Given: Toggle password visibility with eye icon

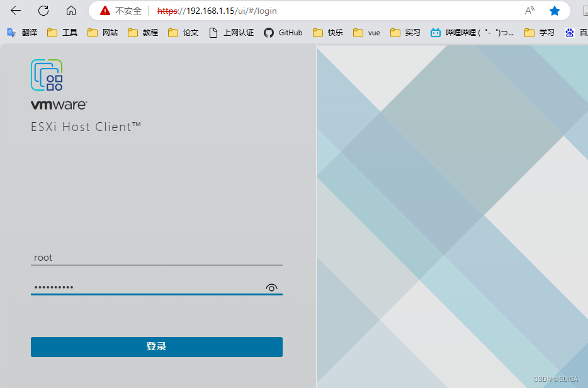Looking at the screenshot, I should (x=271, y=288).
